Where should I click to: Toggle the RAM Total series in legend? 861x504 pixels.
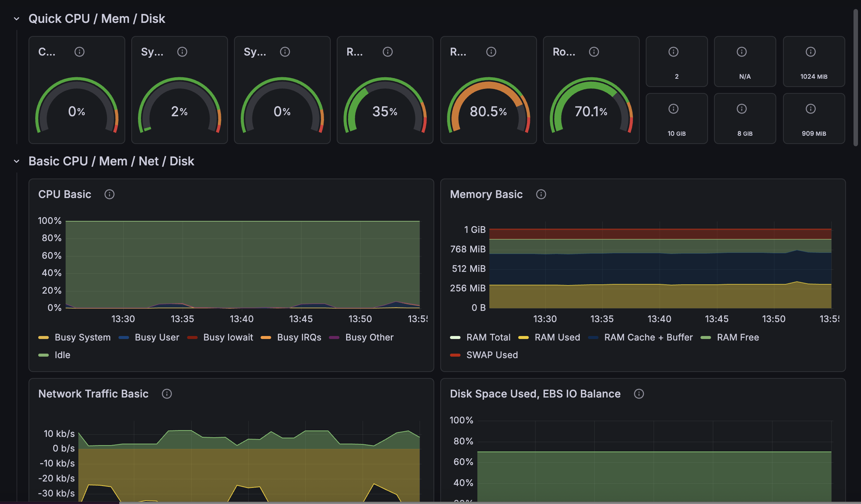(489, 337)
